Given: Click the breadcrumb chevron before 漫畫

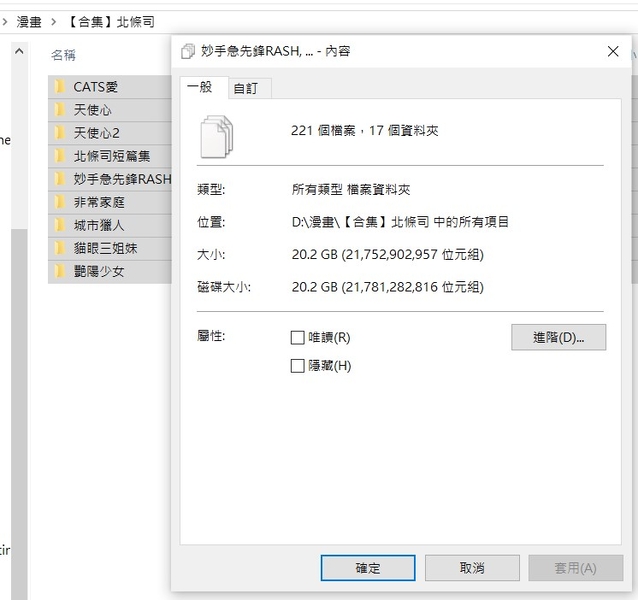Looking at the screenshot, I should tap(5, 22).
